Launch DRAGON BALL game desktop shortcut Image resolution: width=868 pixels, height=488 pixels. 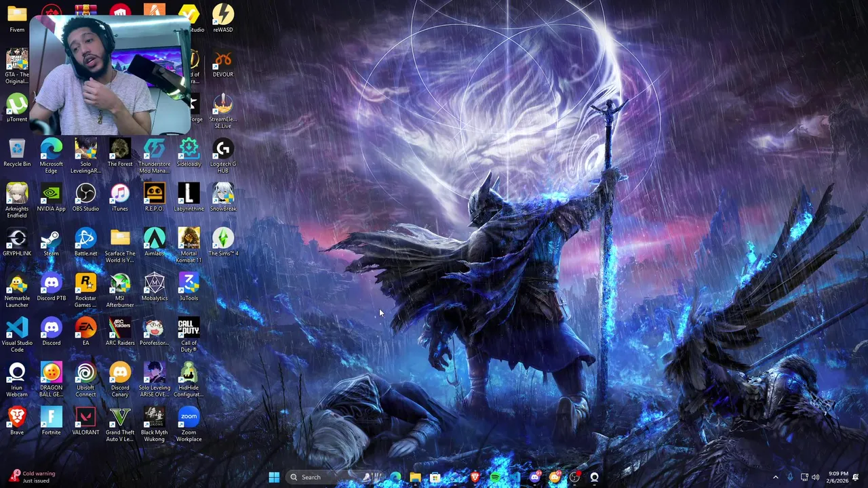click(x=52, y=380)
